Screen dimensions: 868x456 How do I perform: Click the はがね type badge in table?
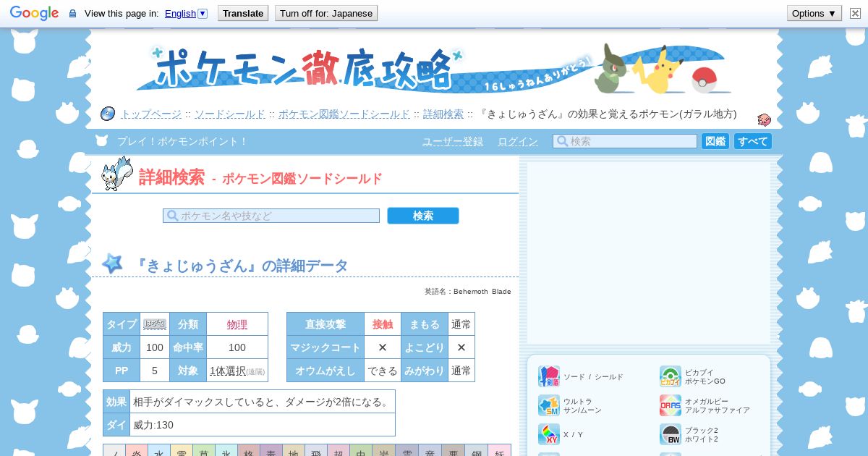click(155, 324)
